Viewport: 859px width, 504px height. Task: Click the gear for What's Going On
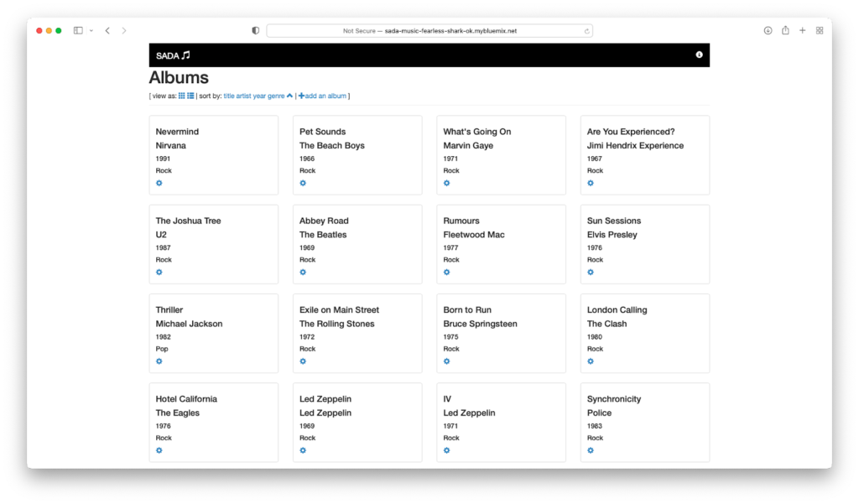coord(446,183)
